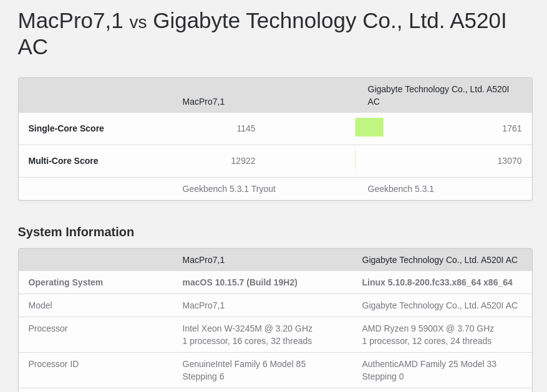The width and height of the screenshot is (547, 392).
Task: Click the Linux 5.10.8-200.fc33 value
Action: point(437,282)
